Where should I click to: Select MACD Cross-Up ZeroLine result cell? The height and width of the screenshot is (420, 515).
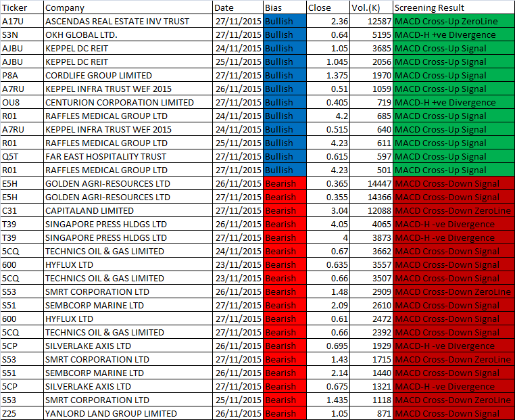[x=454, y=21]
